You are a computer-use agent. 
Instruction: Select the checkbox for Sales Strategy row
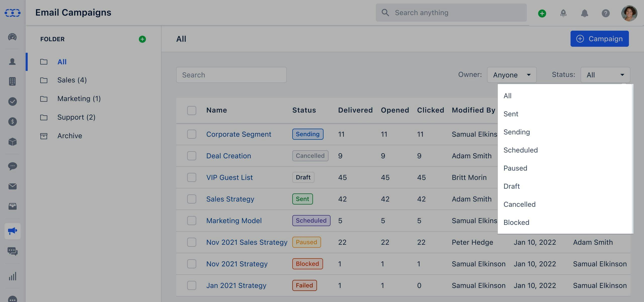pyautogui.click(x=192, y=199)
